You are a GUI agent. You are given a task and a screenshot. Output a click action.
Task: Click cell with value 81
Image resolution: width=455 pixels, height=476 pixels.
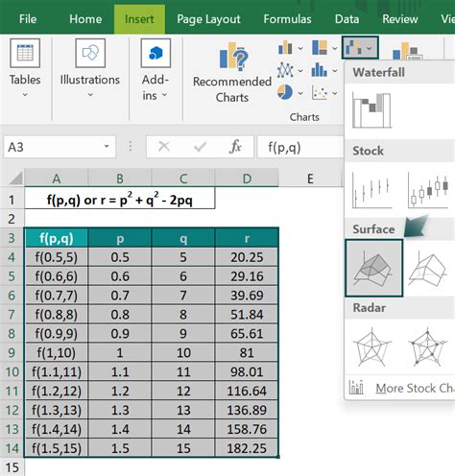pos(247,353)
